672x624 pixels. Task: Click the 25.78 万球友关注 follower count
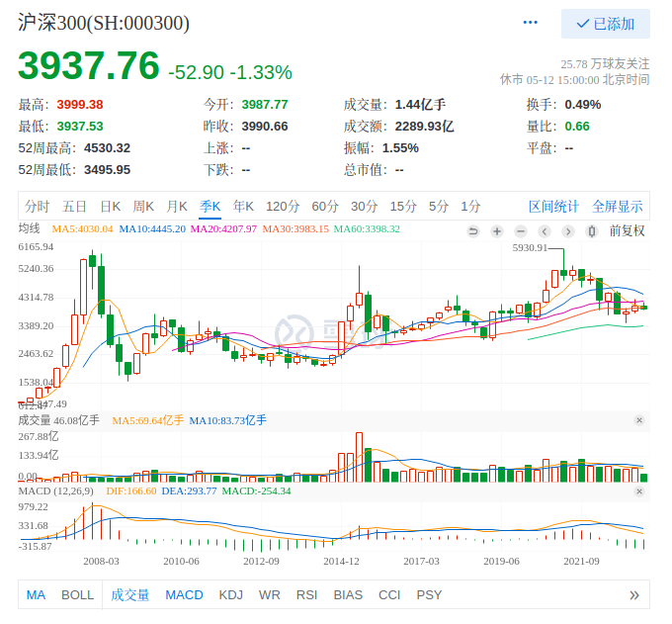click(605, 64)
